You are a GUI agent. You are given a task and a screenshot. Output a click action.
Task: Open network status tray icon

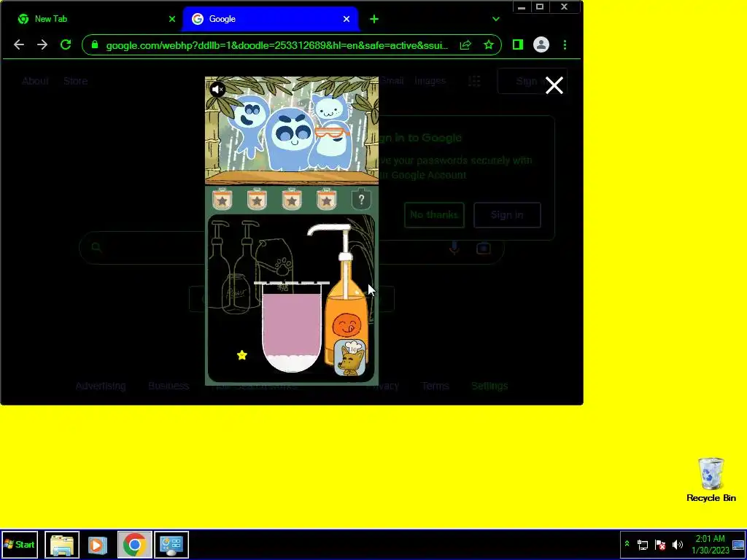pyautogui.click(x=643, y=544)
